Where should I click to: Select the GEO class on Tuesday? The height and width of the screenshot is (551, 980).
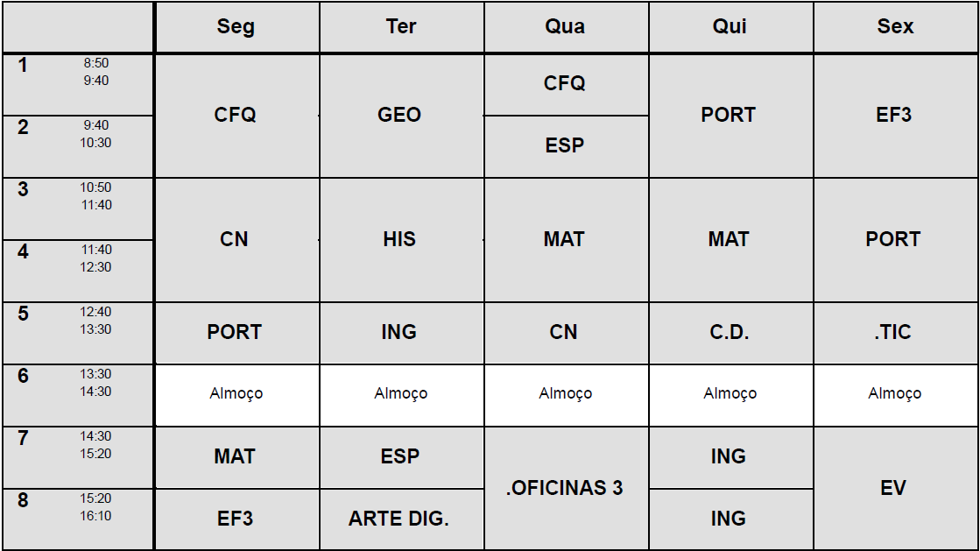click(x=400, y=115)
